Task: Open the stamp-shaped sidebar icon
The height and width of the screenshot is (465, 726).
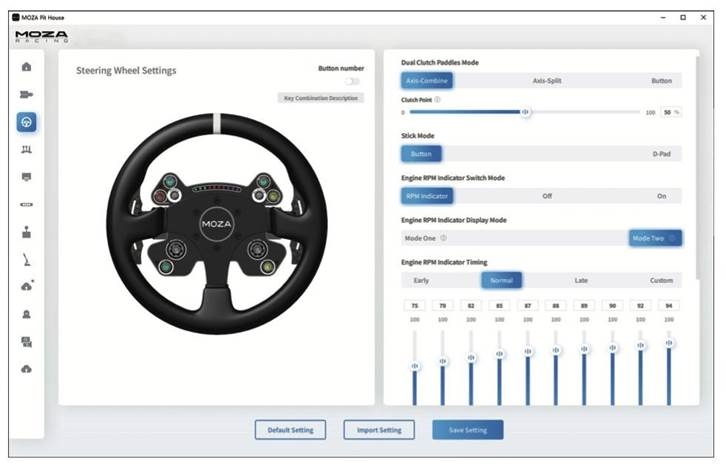Action: tap(26, 314)
